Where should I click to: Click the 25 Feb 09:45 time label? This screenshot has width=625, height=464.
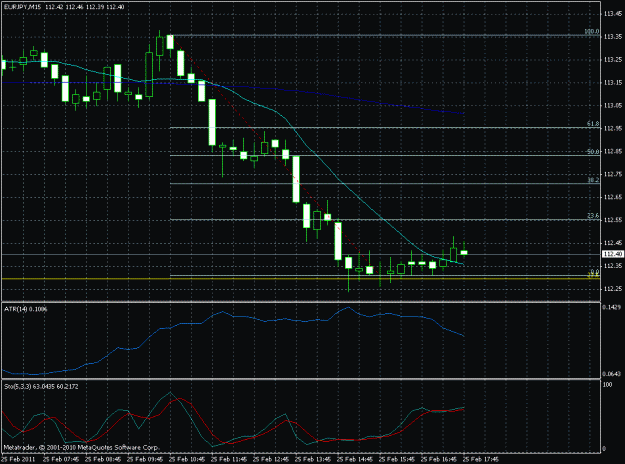click(145, 459)
